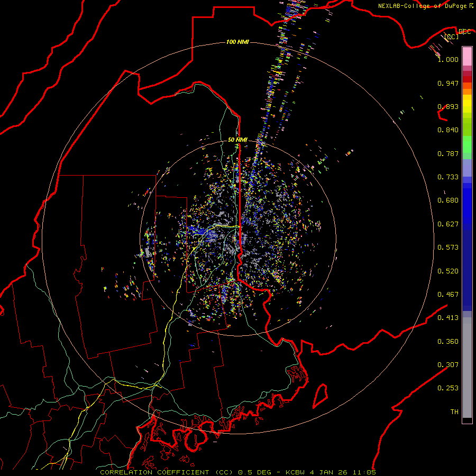Image resolution: width=476 pixels, height=476 pixels.
Task: Click the 100 NMI range ring label
Action: (237, 42)
